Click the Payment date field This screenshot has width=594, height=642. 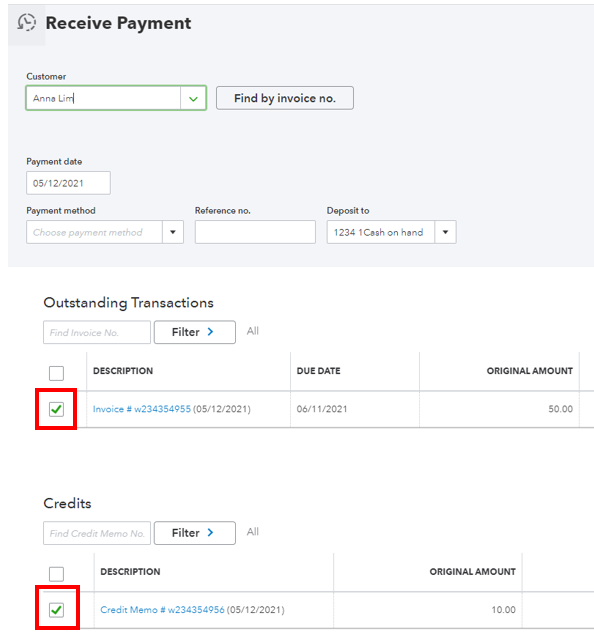[x=68, y=183]
